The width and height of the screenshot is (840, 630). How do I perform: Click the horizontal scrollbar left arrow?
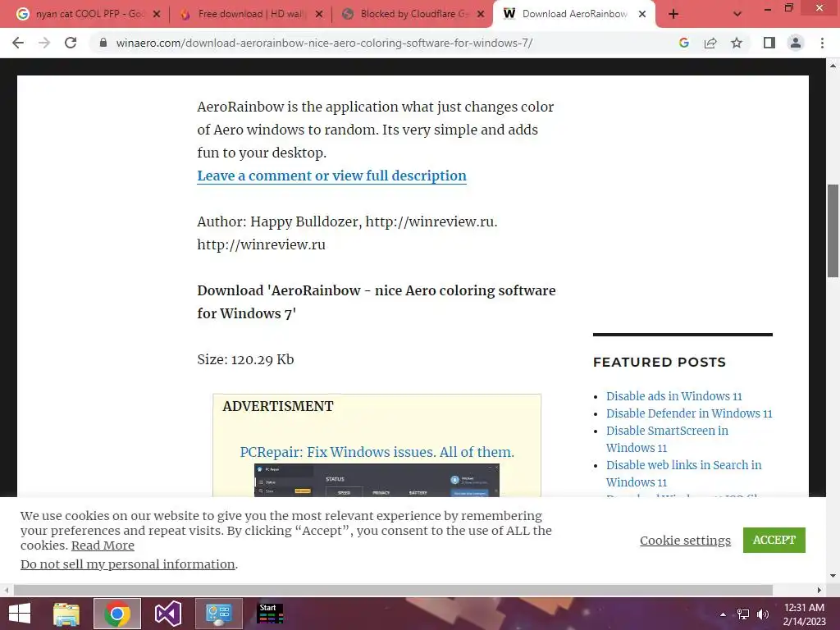pyautogui.click(x=7, y=590)
